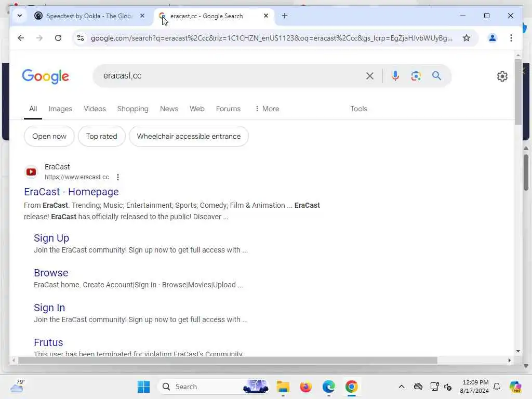Open the Tools search options

point(358,109)
